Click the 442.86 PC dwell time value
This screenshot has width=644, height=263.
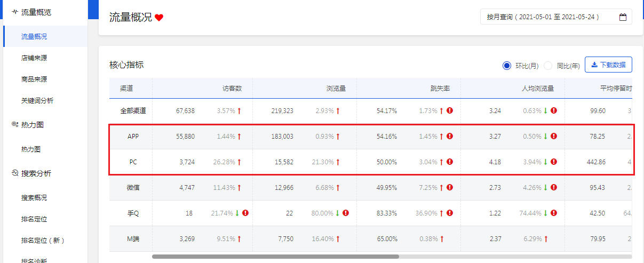click(x=595, y=162)
